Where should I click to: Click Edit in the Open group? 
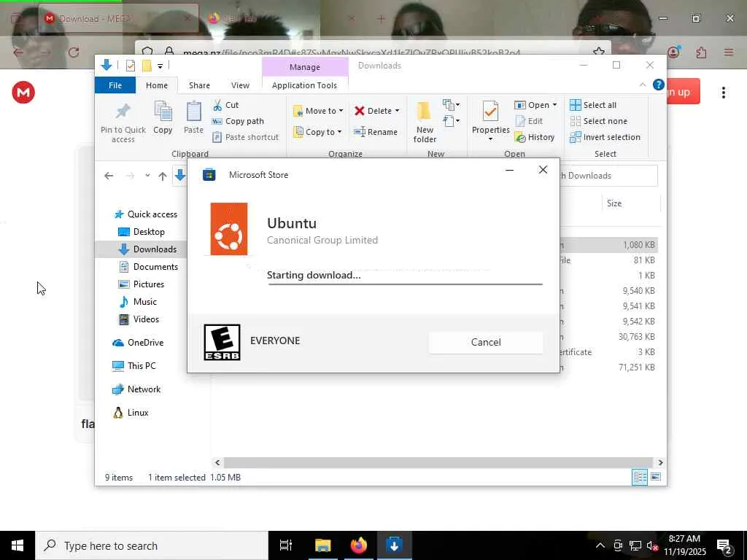(x=529, y=121)
